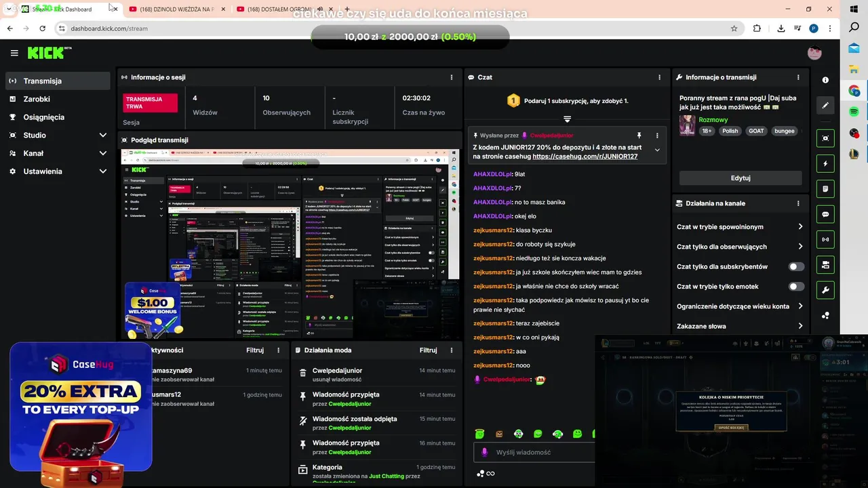Click the GOAT tag
868x488 pixels.
pos(756,131)
